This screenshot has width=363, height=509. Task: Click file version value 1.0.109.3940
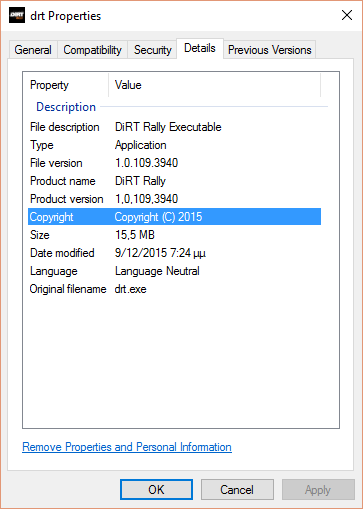pyautogui.click(x=146, y=163)
